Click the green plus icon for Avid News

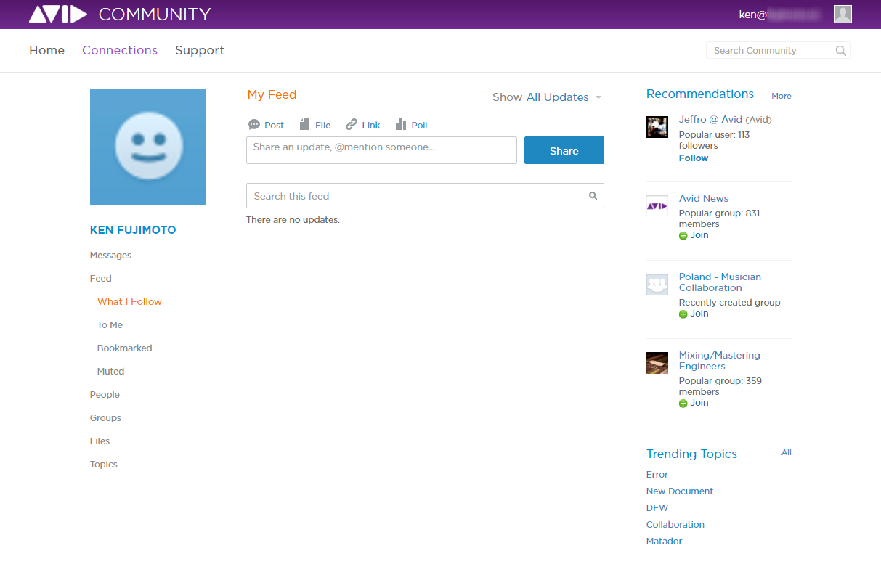[x=683, y=236]
